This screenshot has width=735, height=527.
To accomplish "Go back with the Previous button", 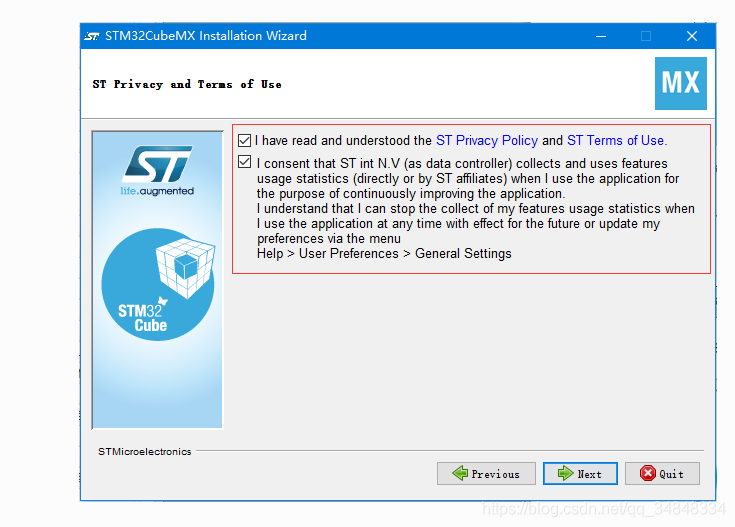I will pyautogui.click(x=486, y=474).
